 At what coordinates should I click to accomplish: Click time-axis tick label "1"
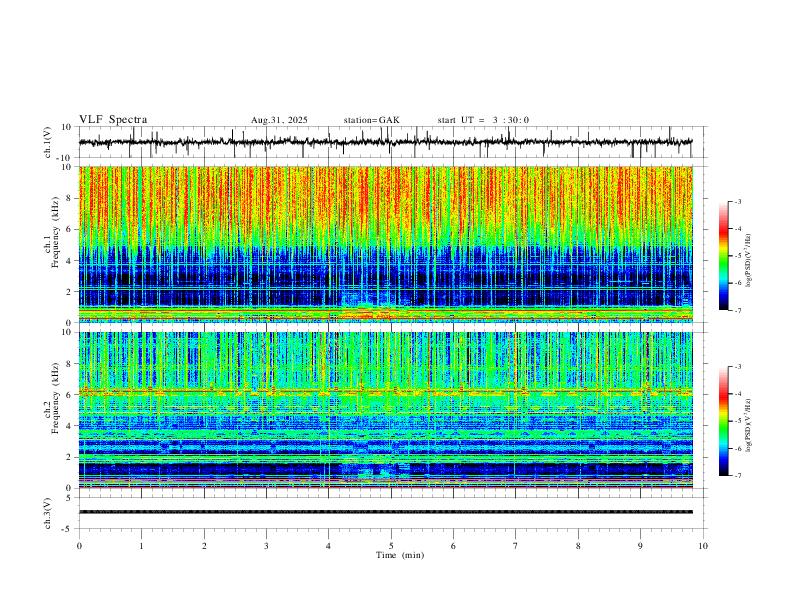click(x=142, y=546)
